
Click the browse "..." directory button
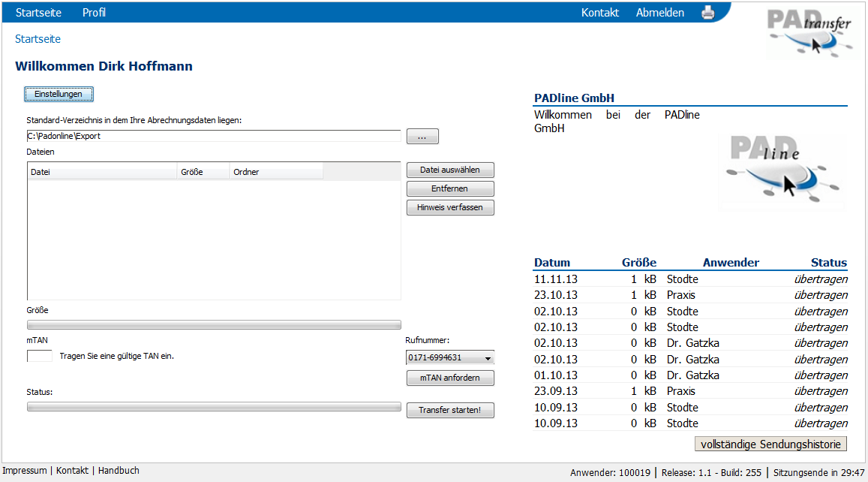pos(422,137)
